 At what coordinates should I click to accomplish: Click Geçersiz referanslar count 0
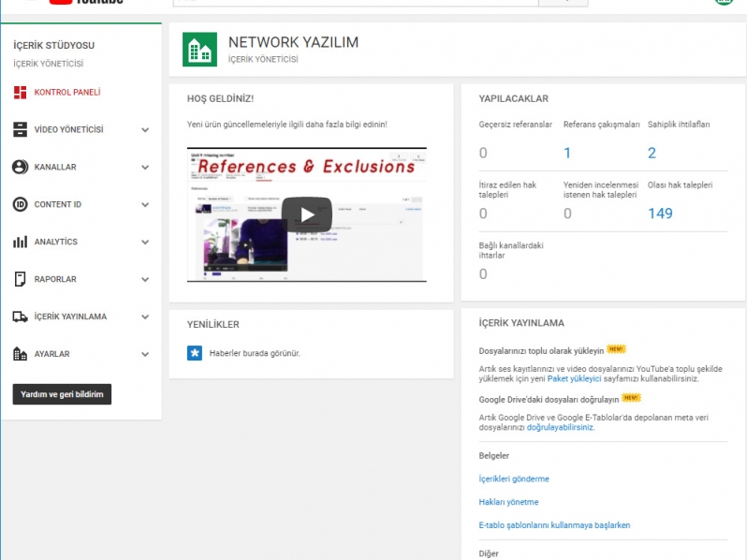coord(483,153)
